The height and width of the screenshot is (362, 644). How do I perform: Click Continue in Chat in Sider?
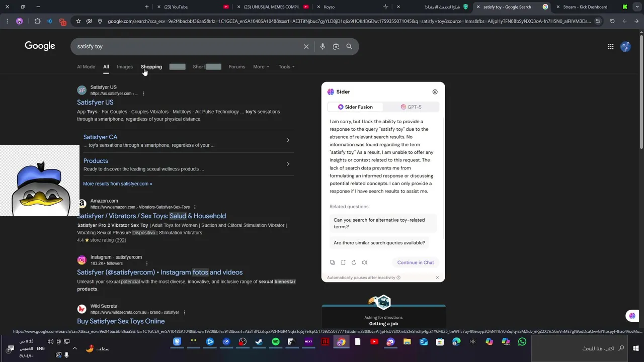416,262
